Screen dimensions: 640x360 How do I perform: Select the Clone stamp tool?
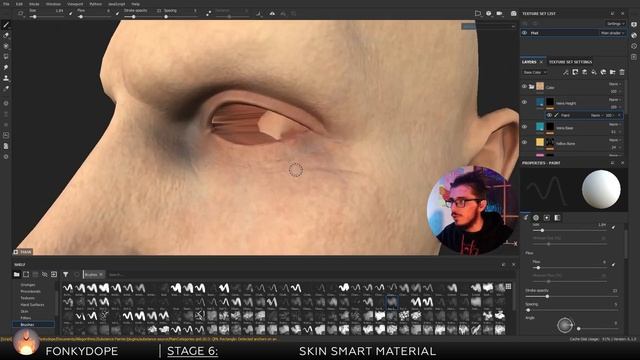[x=6, y=78]
